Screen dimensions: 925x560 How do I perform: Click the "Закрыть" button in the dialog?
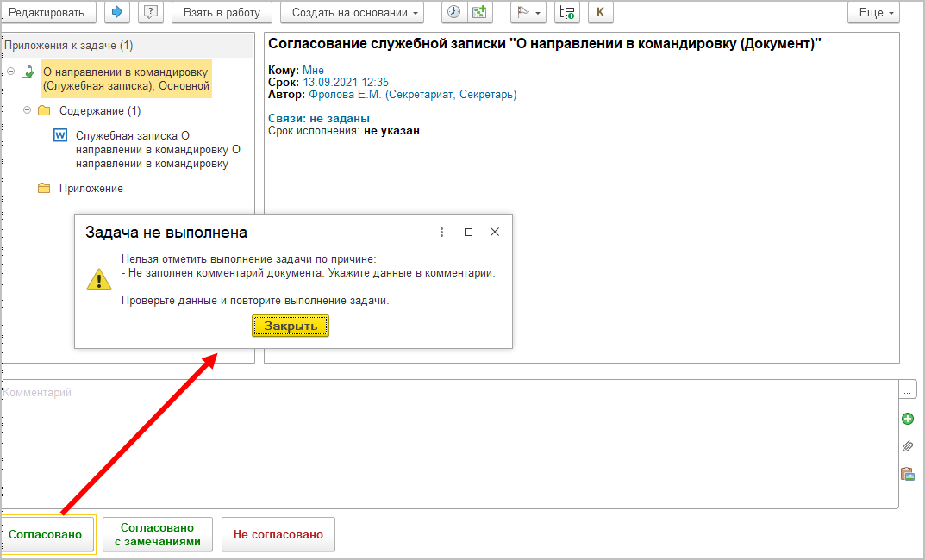[x=291, y=326]
